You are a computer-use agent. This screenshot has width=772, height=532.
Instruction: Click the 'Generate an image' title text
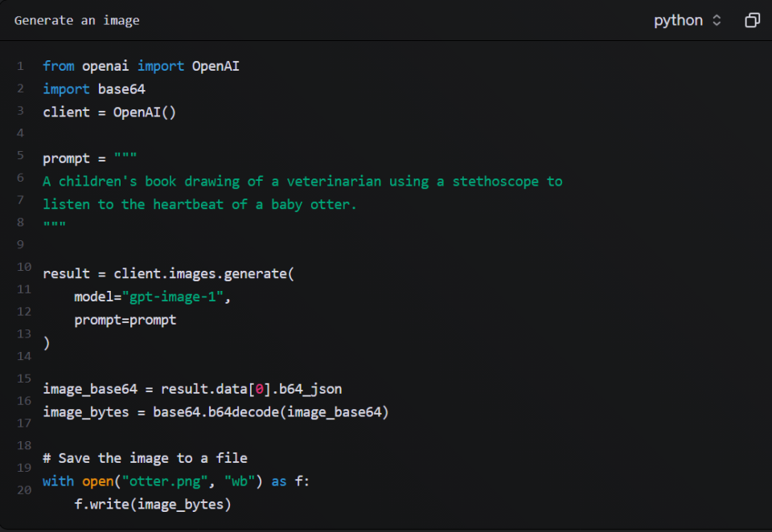point(77,21)
